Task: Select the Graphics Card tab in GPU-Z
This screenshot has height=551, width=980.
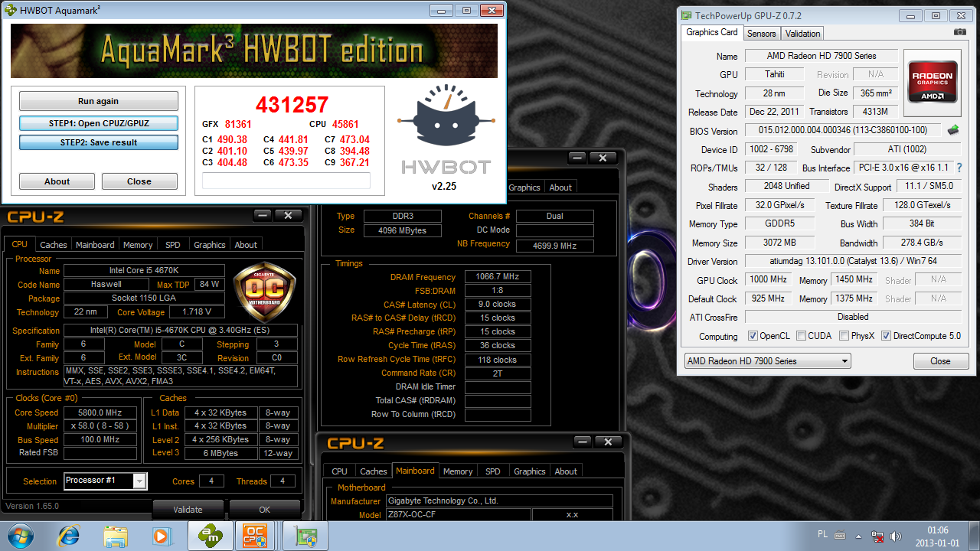Action: [x=712, y=32]
